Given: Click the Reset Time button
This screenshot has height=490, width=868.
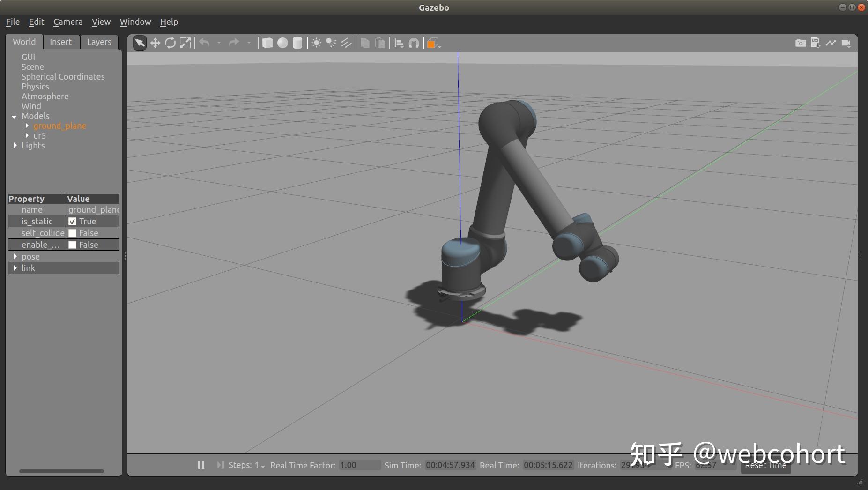Looking at the screenshot, I should pos(765,465).
